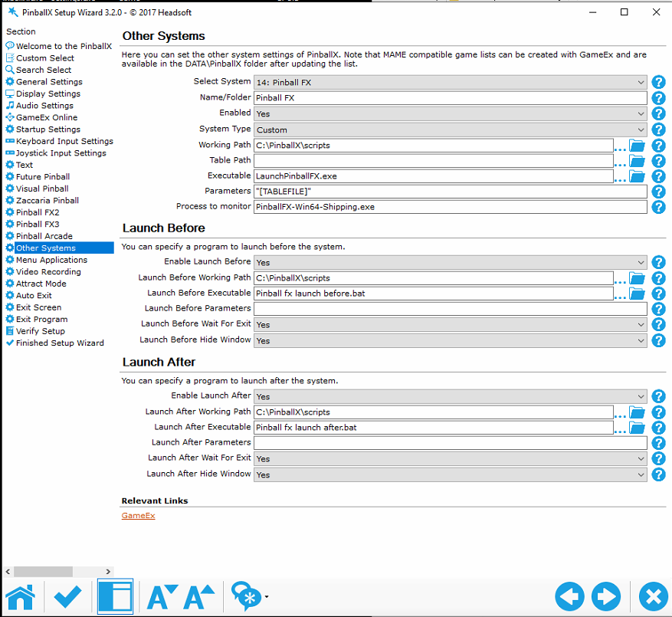Open Launch After Hide Window dropdown
The height and width of the screenshot is (617, 672).
click(x=450, y=474)
